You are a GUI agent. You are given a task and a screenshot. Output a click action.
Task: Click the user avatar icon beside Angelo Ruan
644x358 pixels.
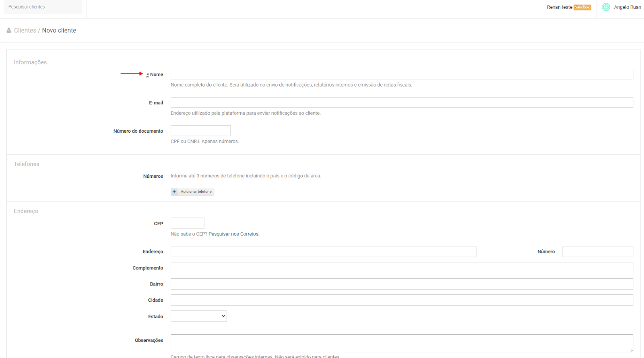pos(606,7)
